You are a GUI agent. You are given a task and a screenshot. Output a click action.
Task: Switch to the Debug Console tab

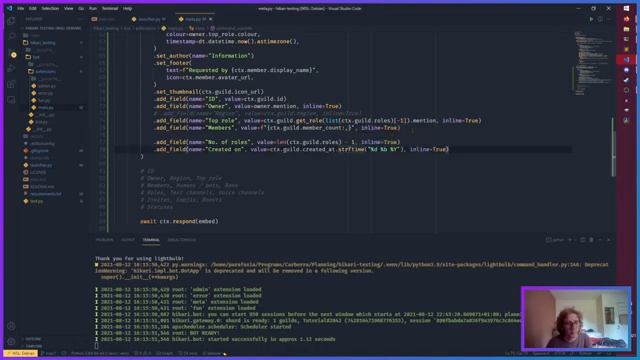[182, 240]
